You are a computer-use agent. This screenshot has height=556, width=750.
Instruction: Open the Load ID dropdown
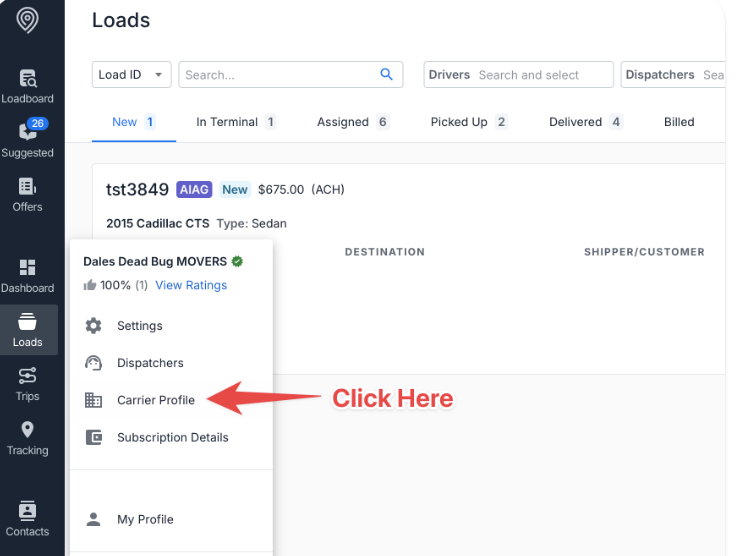coord(132,75)
